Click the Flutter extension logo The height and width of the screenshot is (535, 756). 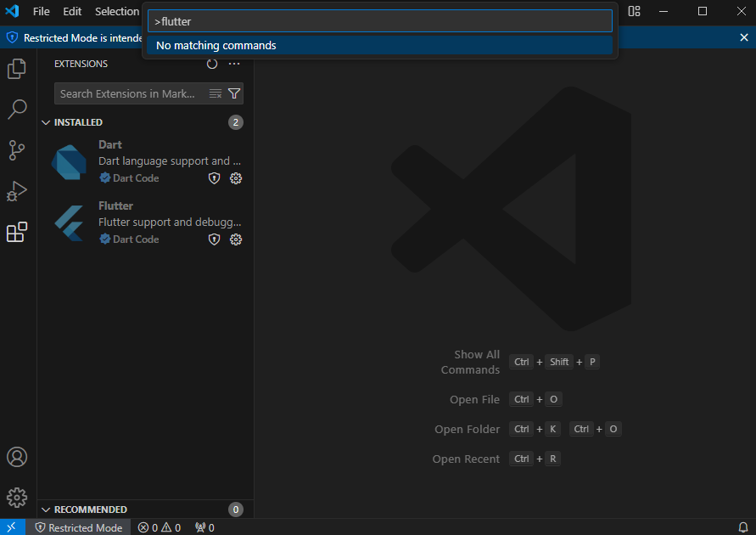tap(69, 222)
